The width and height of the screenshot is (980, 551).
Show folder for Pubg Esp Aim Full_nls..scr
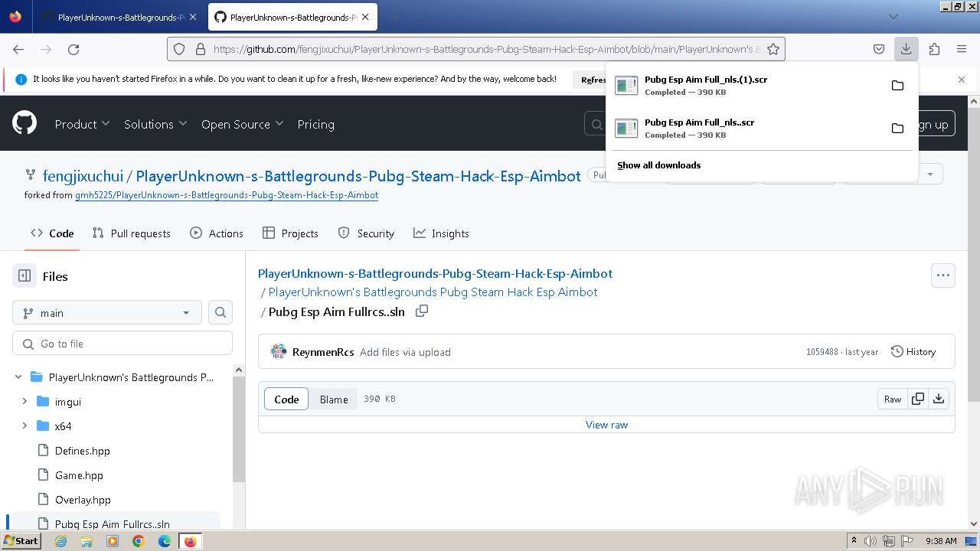(x=897, y=128)
